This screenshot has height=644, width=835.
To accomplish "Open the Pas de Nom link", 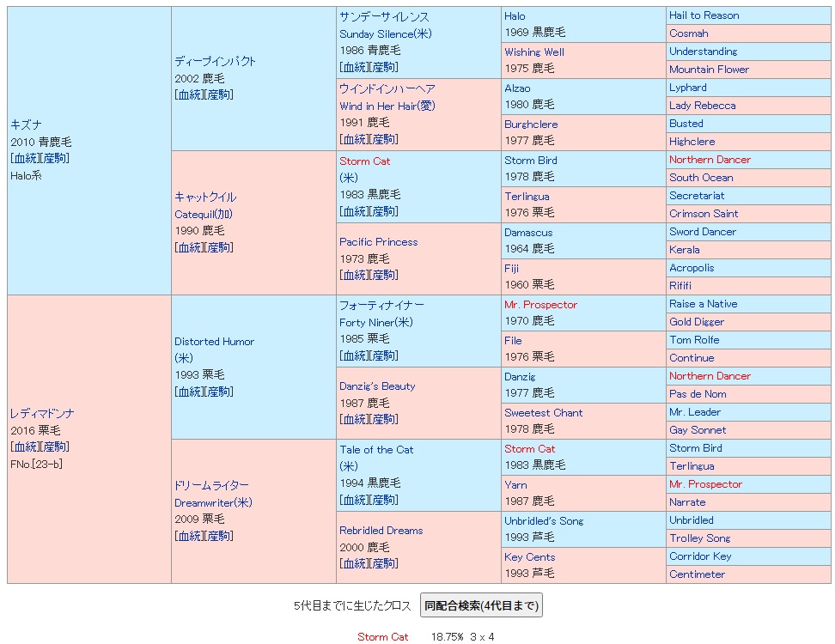I will (x=698, y=394).
